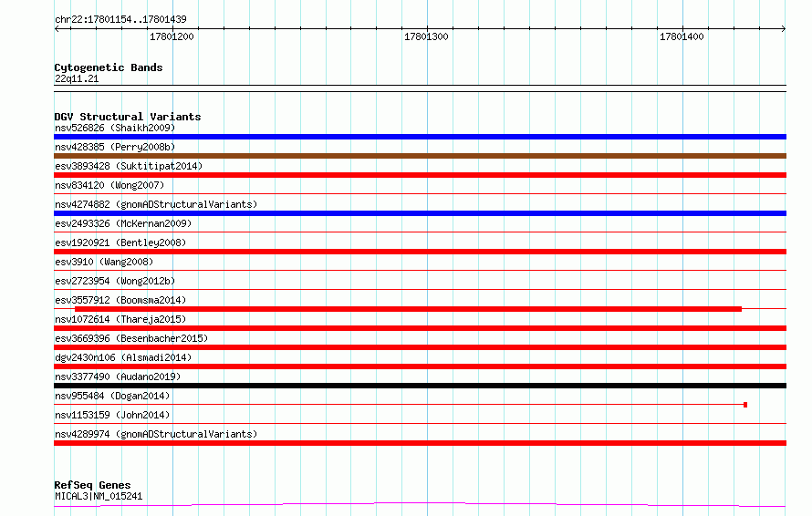Image resolution: width=812 pixels, height=516 pixels.
Task: Click the nsv4289974 (gnomADStructuralVariants) label
Action: click(156, 434)
